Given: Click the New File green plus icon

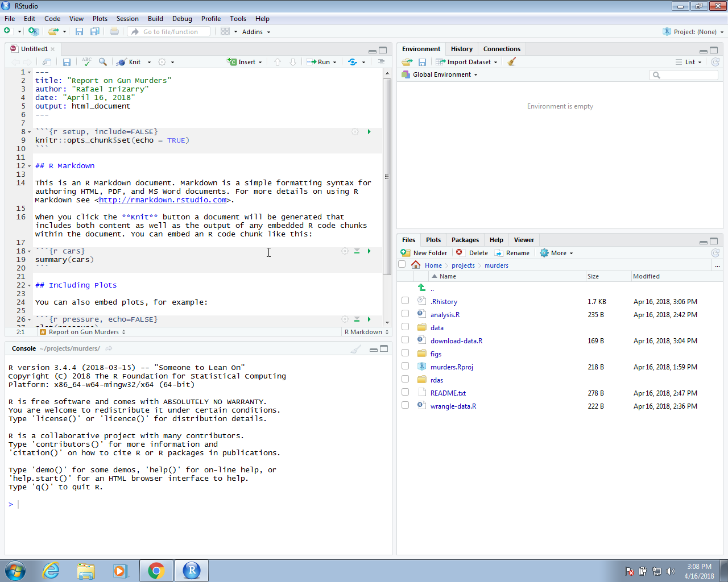Looking at the screenshot, I should [x=8, y=31].
